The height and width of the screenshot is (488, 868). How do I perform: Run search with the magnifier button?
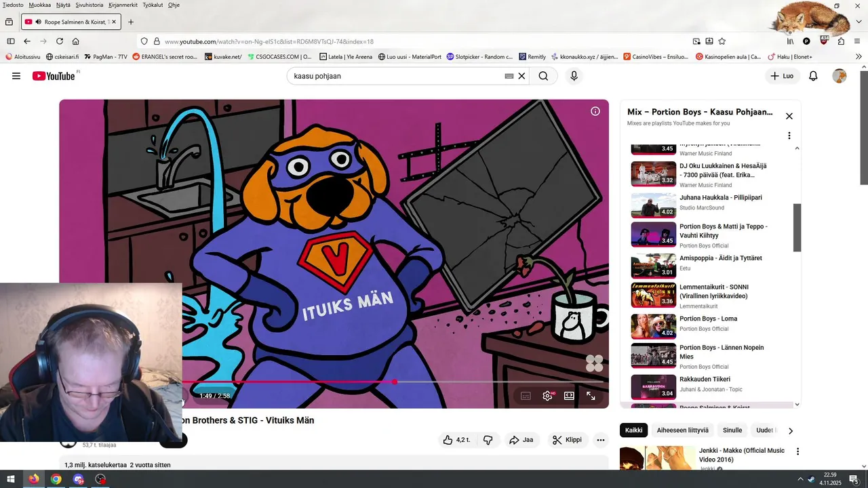coord(543,76)
